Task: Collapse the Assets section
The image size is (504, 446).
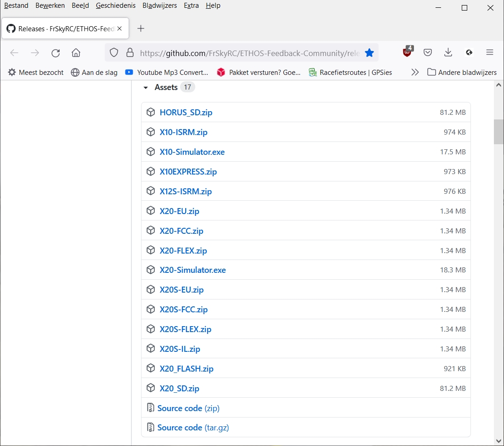Action: click(x=146, y=87)
